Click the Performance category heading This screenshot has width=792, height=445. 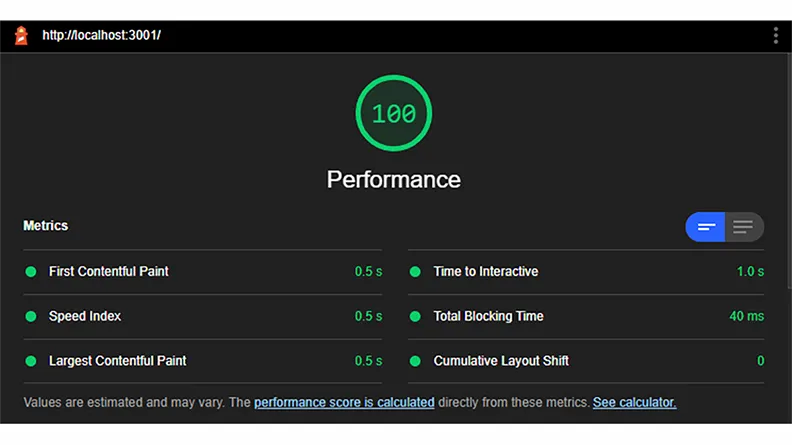click(393, 180)
